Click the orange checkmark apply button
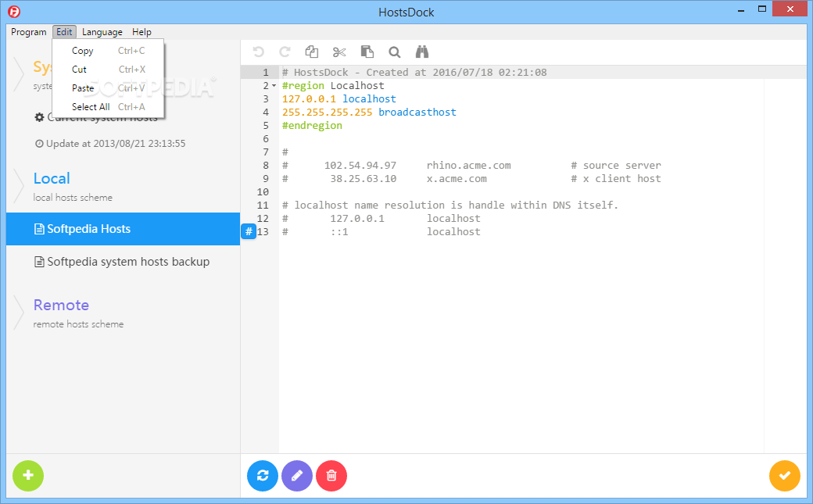This screenshot has width=813, height=504. click(785, 476)
